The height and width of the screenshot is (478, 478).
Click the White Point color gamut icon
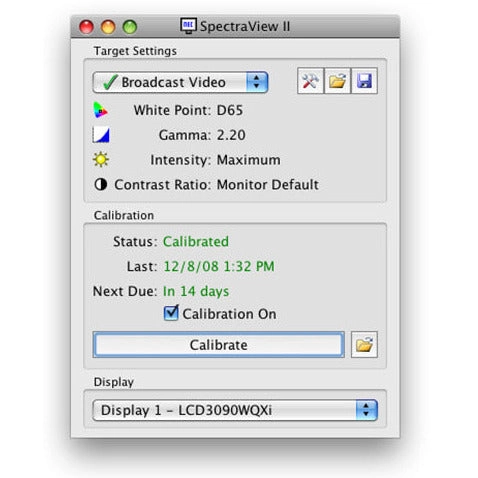click(100, 110)
